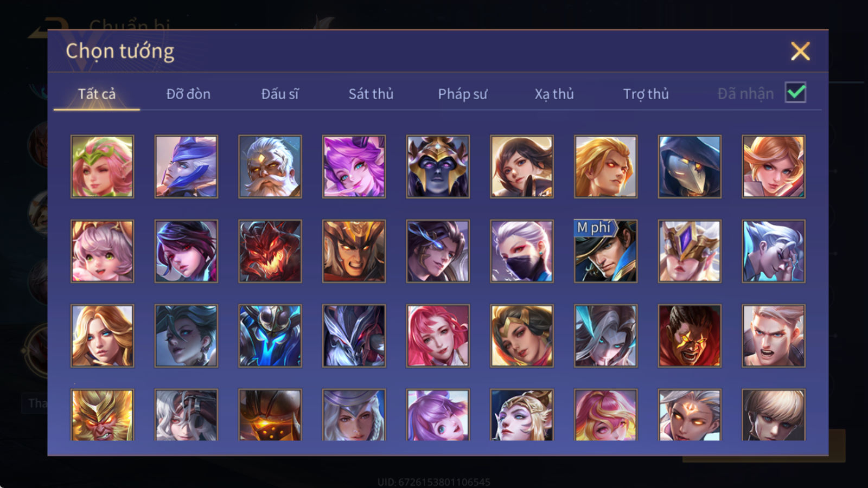Select the hero with 'M phí' free label

coord(605,251)
